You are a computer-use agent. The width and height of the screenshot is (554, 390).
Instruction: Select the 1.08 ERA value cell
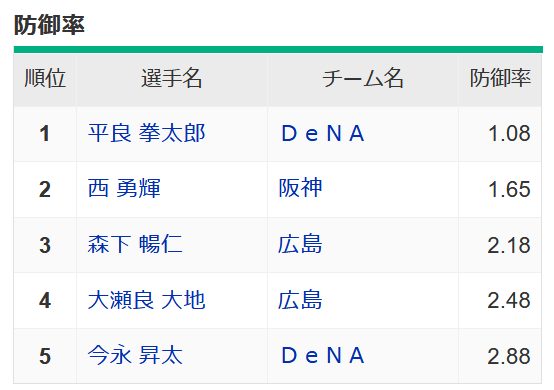pyautogui.click(x=500, y=134)
